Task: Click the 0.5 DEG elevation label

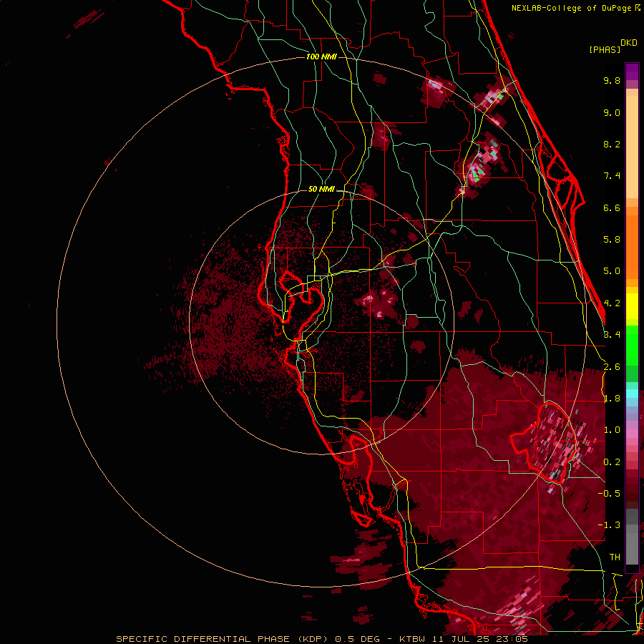Action: [357, 639]
